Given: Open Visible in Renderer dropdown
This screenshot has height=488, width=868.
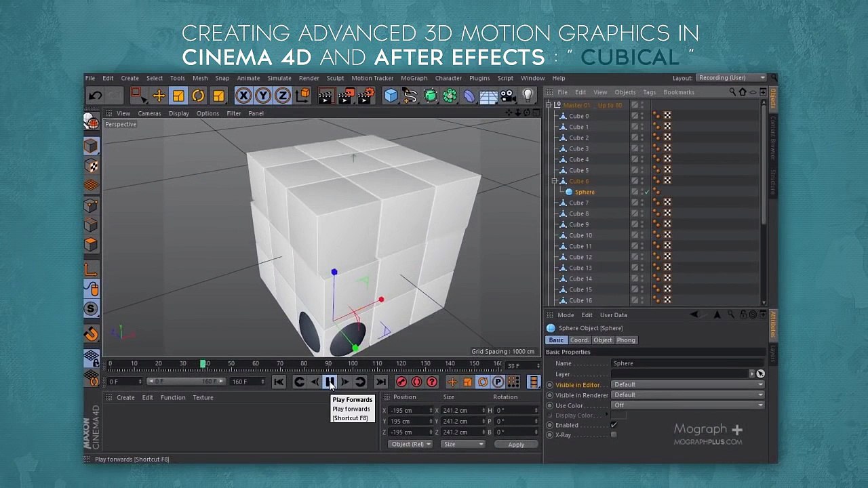Looking at the screenshot, I should (688, 394).
